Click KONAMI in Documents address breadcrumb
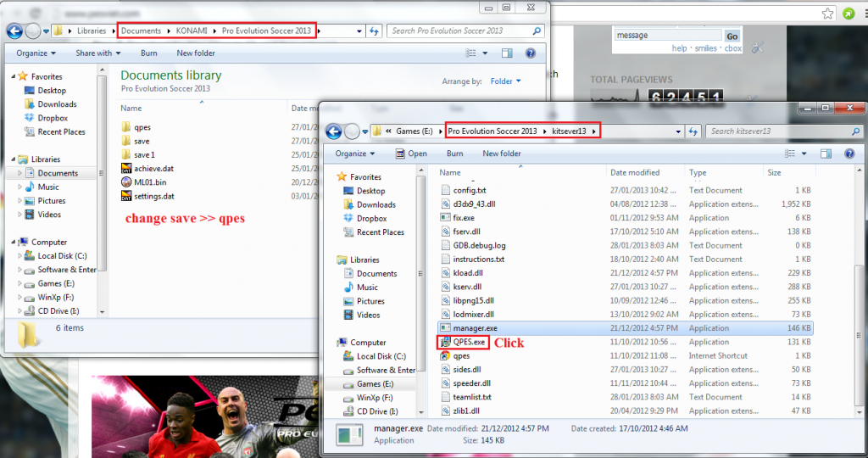Image resolution: width=868 pixels, height=458 pixels. pos(192,31)
